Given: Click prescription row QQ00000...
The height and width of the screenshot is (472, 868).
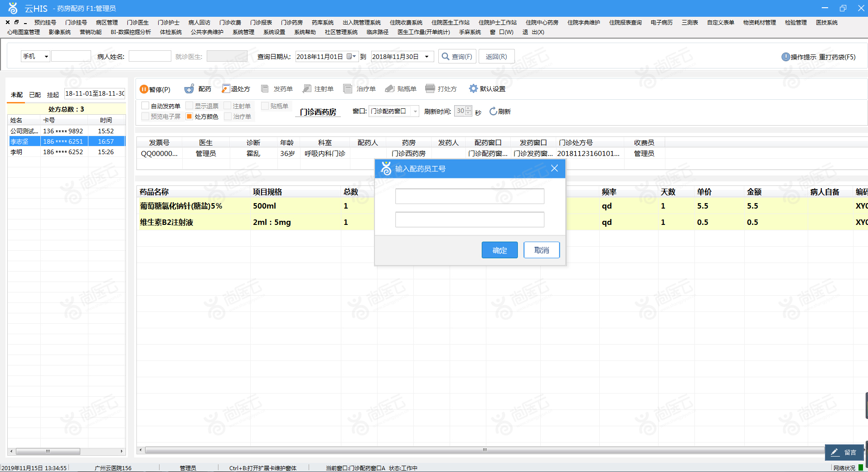Looking at the screenshot, I should point(401,153).
